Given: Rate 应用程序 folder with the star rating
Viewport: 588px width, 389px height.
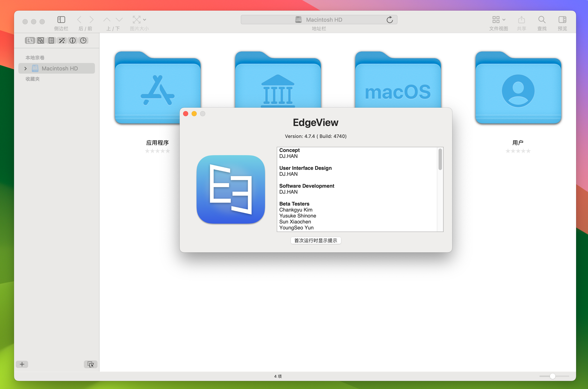Looking at the screenshot, I should click(157, 151).
